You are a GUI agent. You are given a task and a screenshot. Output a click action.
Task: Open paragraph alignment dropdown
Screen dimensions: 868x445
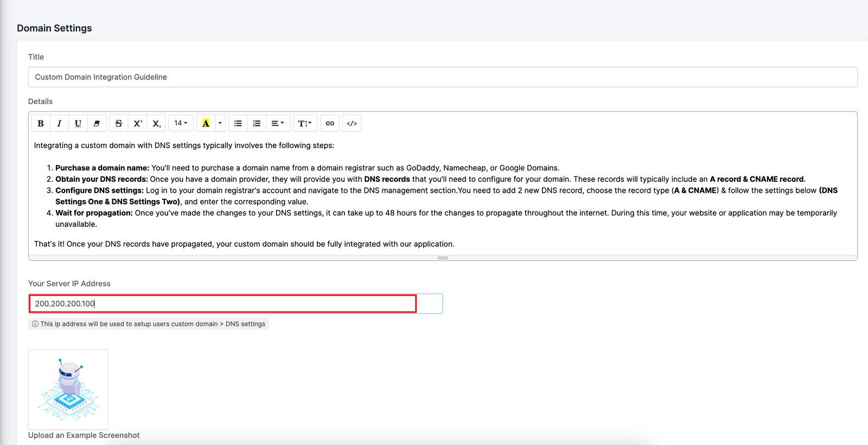pos(278,124)
